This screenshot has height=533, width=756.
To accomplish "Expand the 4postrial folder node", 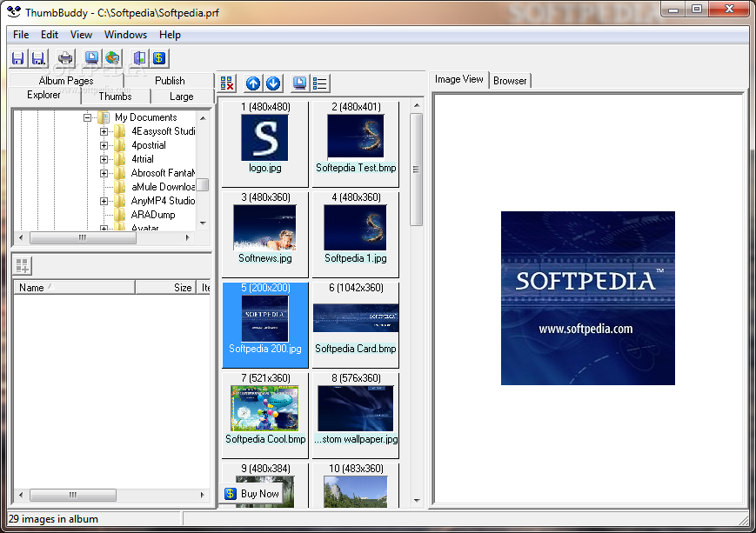I will point(104,145).
